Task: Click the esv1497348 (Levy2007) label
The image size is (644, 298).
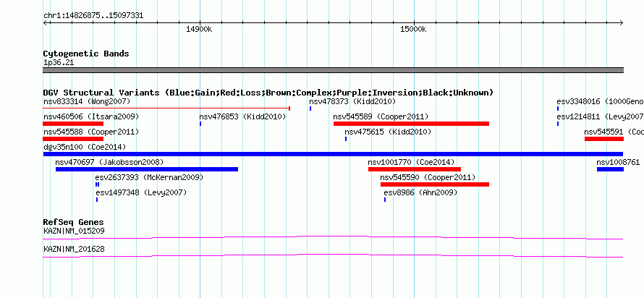Action: 141,192
